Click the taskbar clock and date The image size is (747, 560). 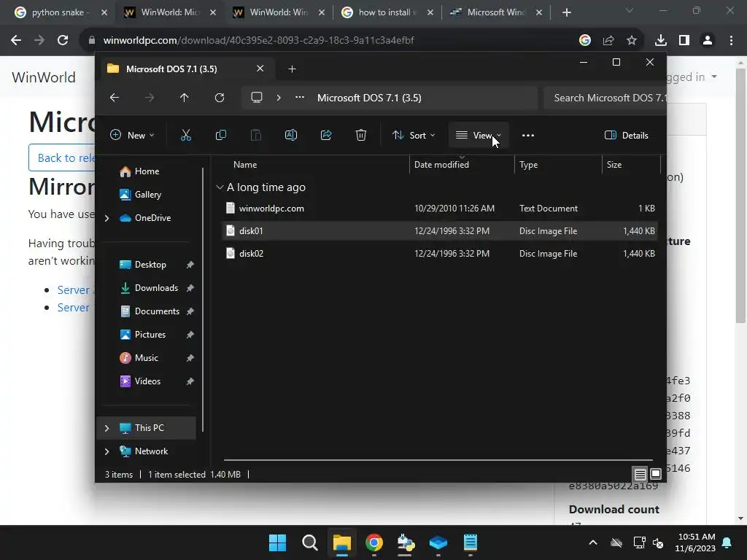click(x=695, y=542)
